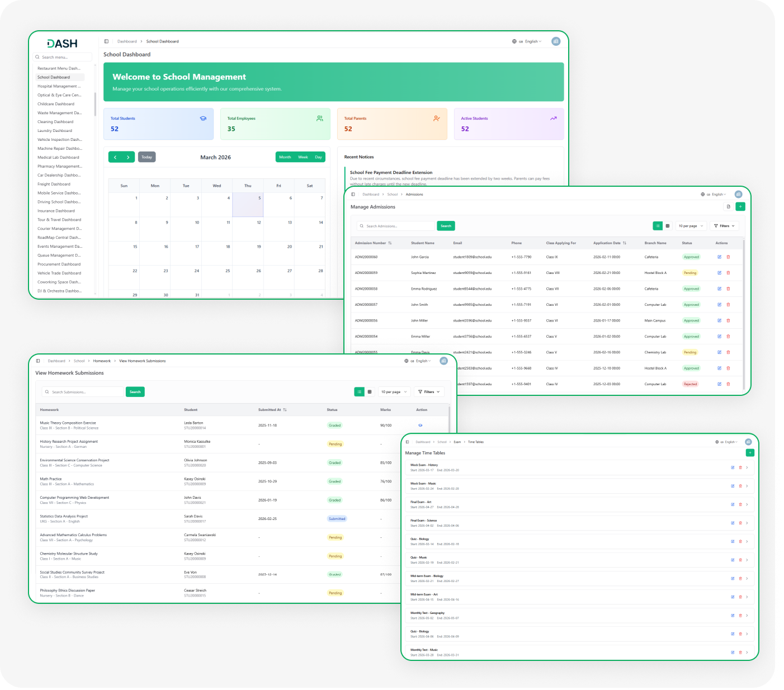Delete John Smith's admission record
Viewport: 784px width, 690px height.
[728, 305]
